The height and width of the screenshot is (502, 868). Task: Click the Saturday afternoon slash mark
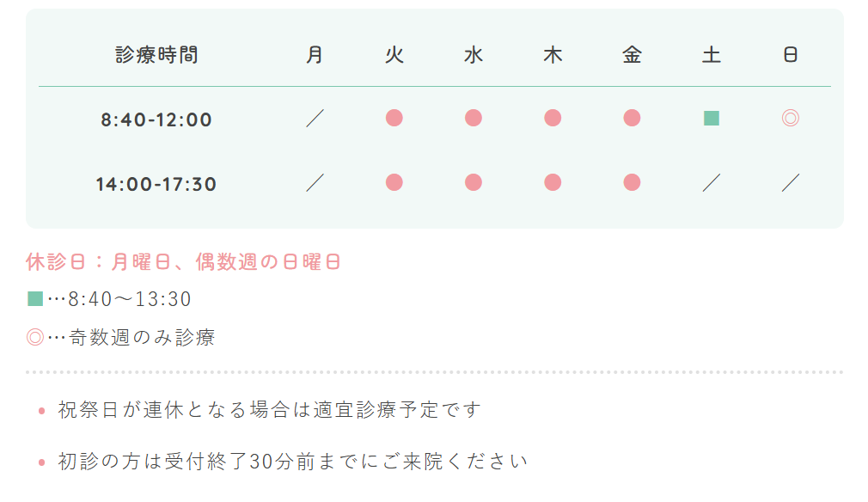(x=712, y=182)
